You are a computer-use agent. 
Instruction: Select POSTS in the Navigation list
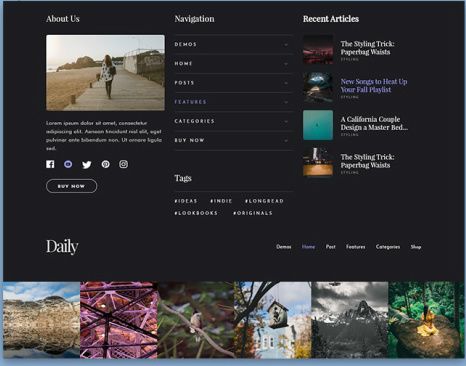184,83
